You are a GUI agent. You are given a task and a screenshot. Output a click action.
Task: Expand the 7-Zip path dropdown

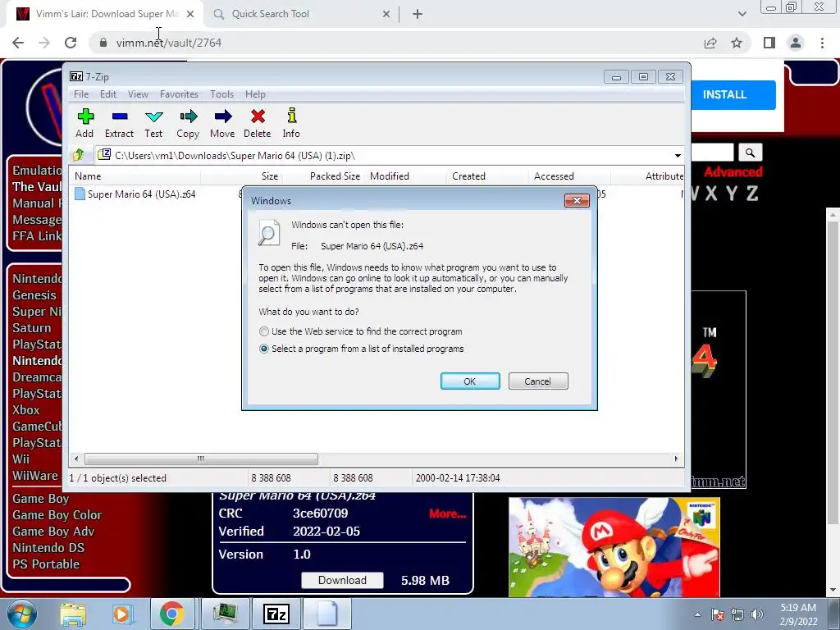(678, 155)
